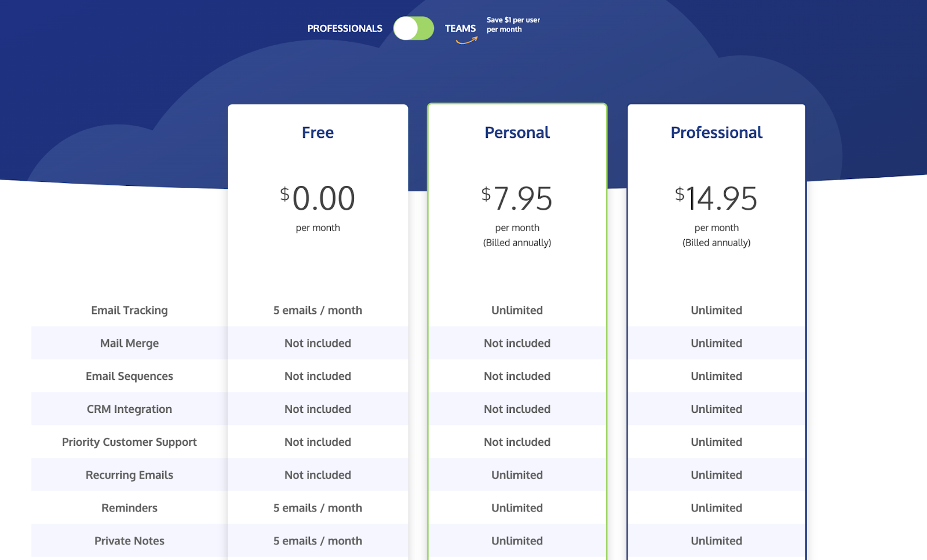Click 'per month' under the Free price

(318, 228)
